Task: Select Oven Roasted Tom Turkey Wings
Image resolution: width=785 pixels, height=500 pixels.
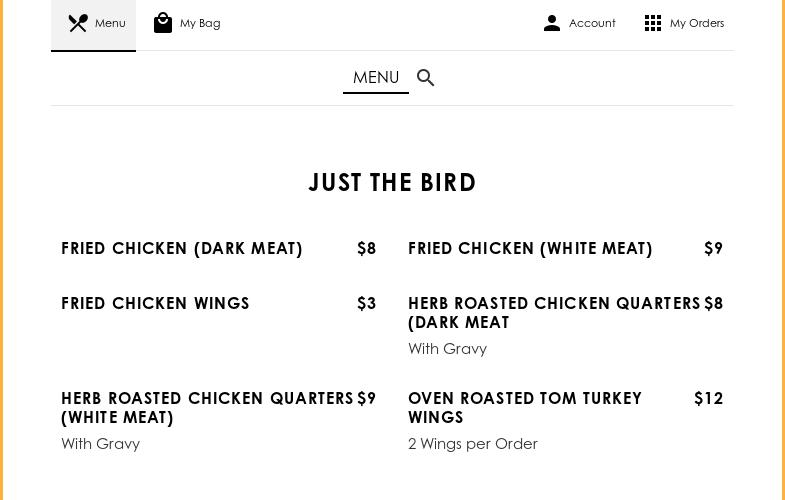Action: [525, 407]
